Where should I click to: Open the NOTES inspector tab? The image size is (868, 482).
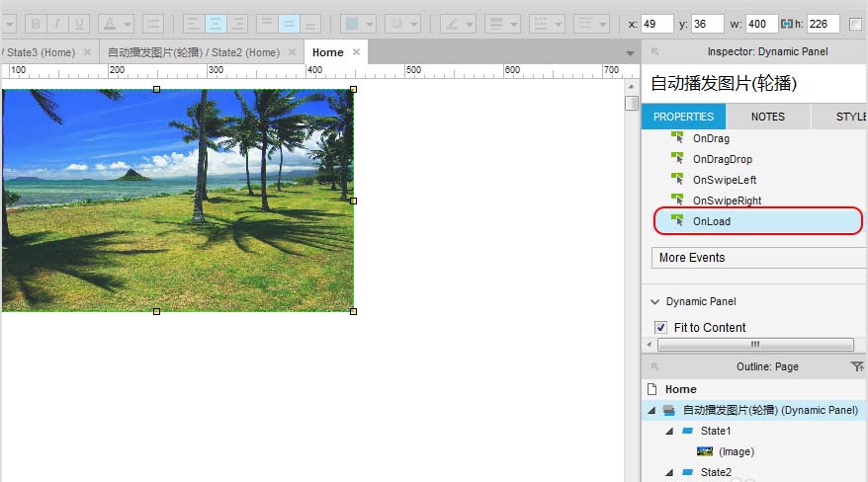coord(768,117)
